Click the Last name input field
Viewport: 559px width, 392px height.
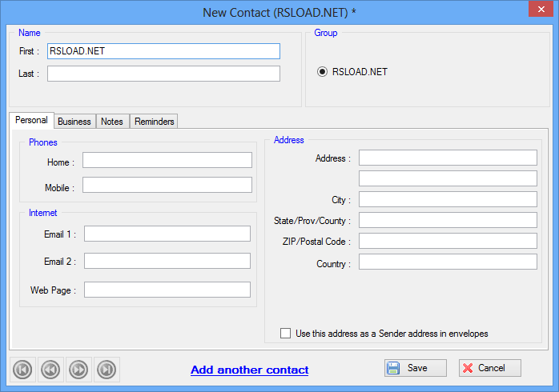click(x=163, y=74)
